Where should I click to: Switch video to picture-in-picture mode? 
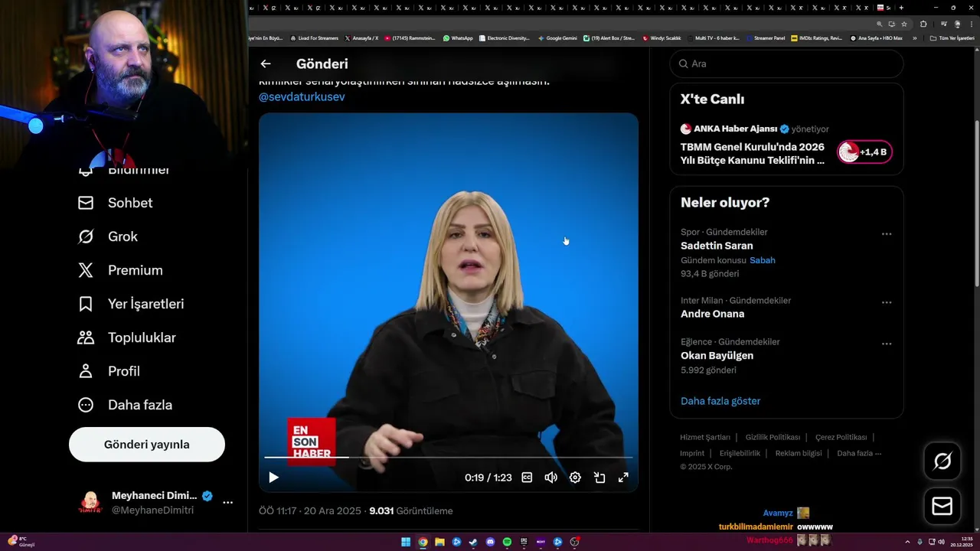(599, 478)
